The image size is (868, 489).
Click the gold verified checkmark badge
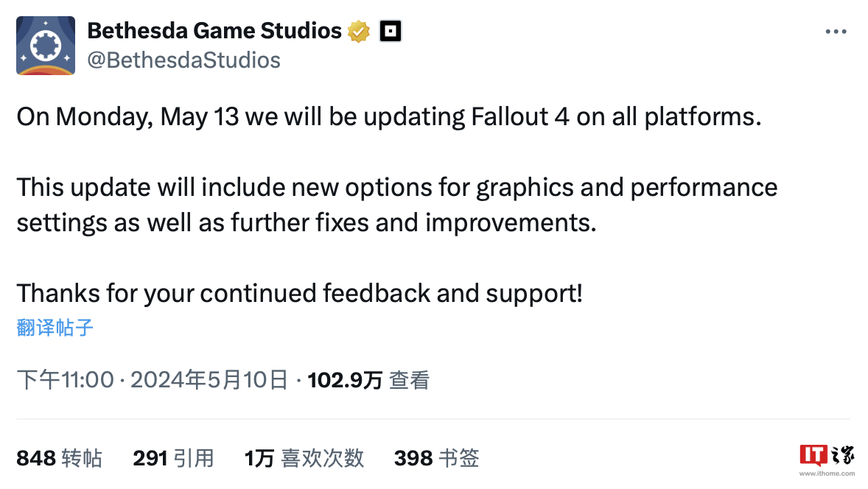[x=359, y=32]
